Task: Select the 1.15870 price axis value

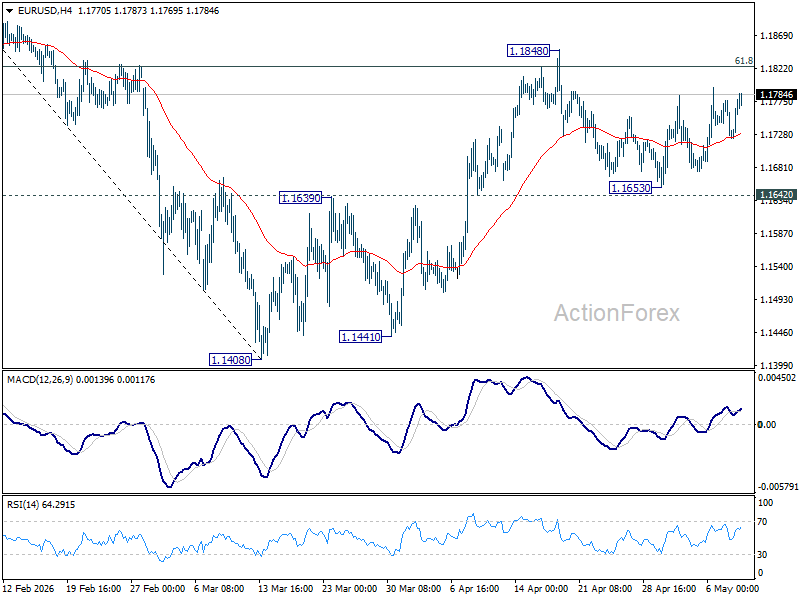Action: pyautogui.click(x=777, y=234)
